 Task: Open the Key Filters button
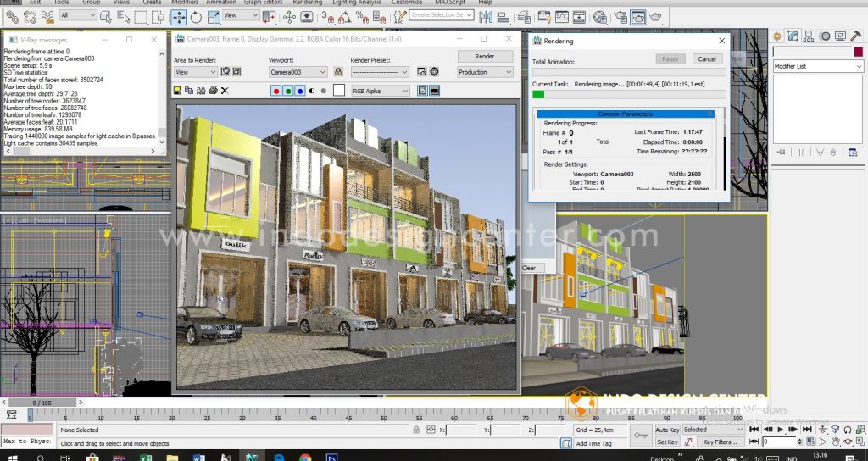(x=721, y=442)
